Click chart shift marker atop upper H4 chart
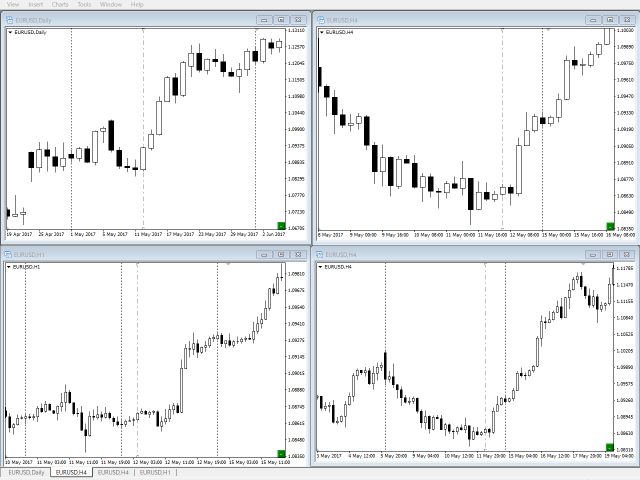Image resolution: width=640 pixels, height=480 pixels. click(548, 30)
